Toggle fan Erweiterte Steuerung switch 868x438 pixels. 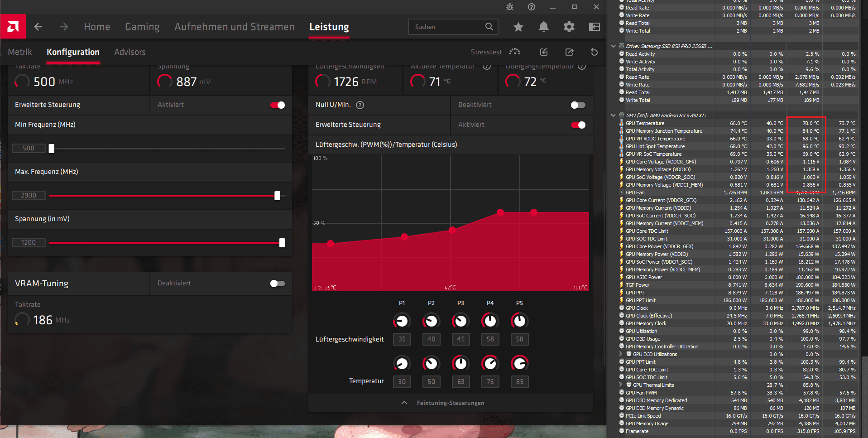point(578,125)
